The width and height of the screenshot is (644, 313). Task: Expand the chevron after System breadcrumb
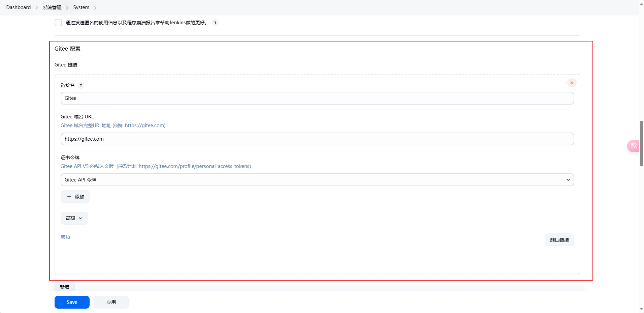click(95, 8)
